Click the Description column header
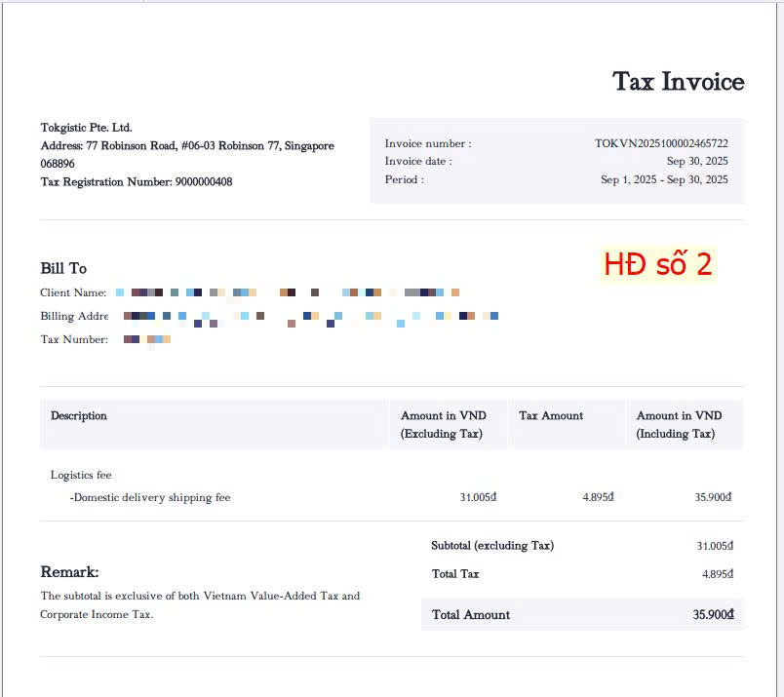 [x=79, y=415]
